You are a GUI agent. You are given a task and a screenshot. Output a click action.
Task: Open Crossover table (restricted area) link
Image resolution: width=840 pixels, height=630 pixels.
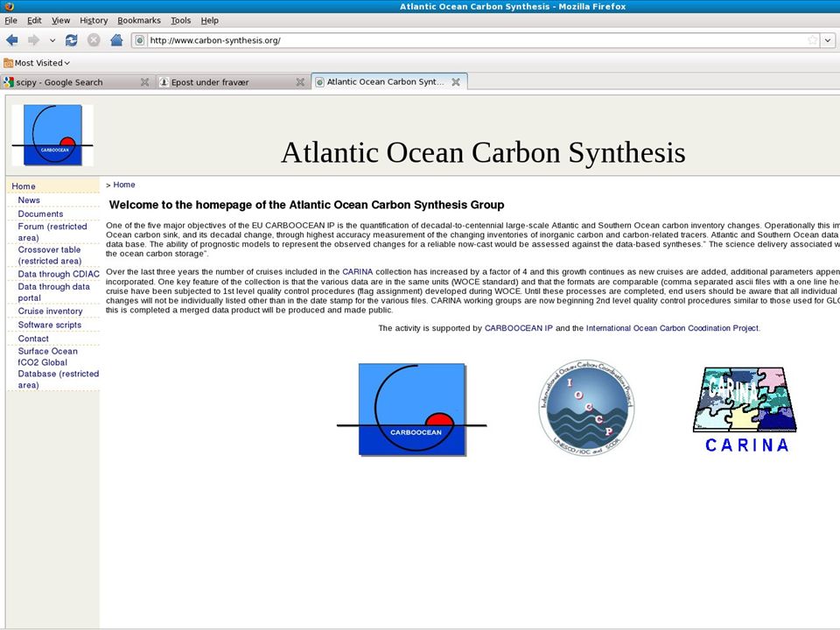tap(50, 255)
